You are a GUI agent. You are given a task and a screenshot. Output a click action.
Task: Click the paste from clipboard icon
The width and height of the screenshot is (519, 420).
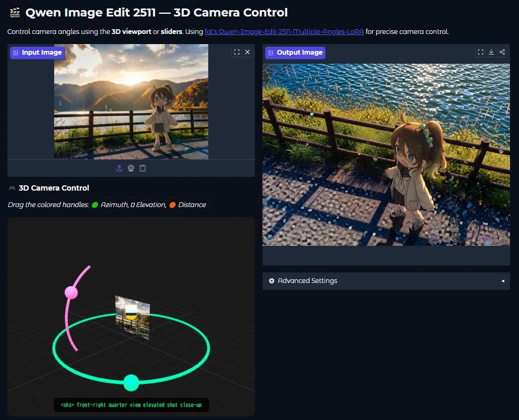143,168
